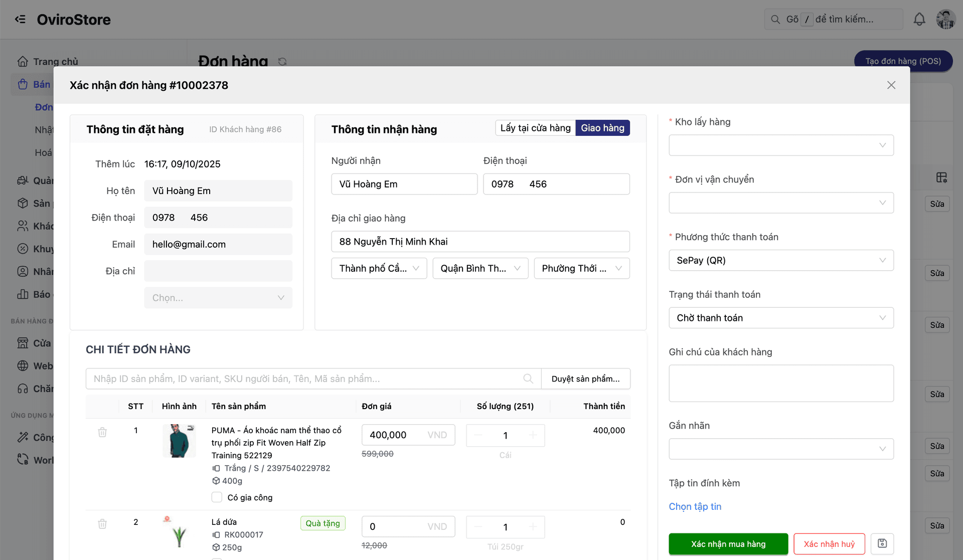
Task: Click the table column settings icon
Action: pos(941,177)
